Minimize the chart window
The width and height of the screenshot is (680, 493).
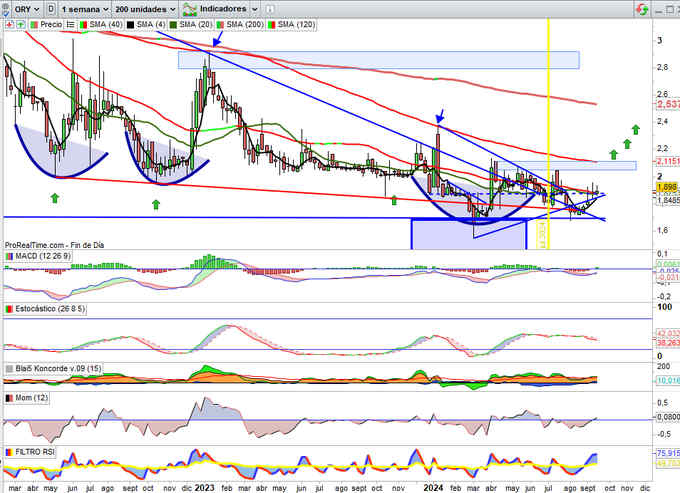(x=659, y=10)
